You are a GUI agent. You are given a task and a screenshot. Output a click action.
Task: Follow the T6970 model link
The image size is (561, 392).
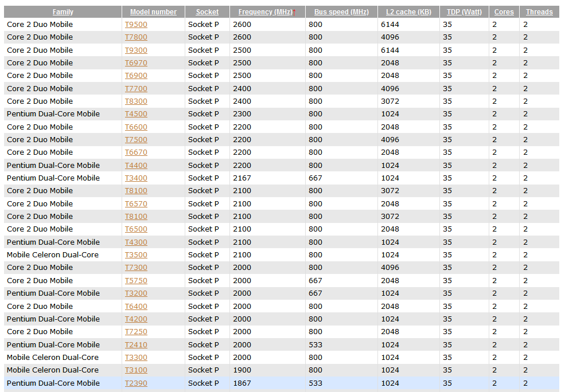pos(136,63)
